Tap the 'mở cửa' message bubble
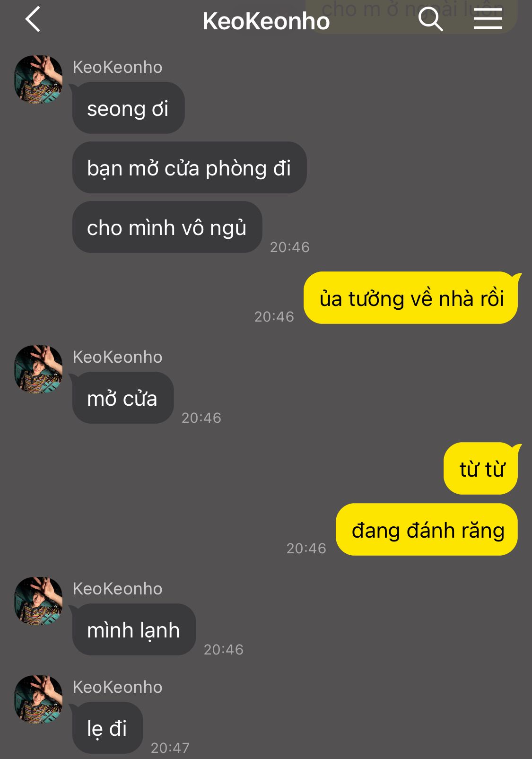 [123, 398]
